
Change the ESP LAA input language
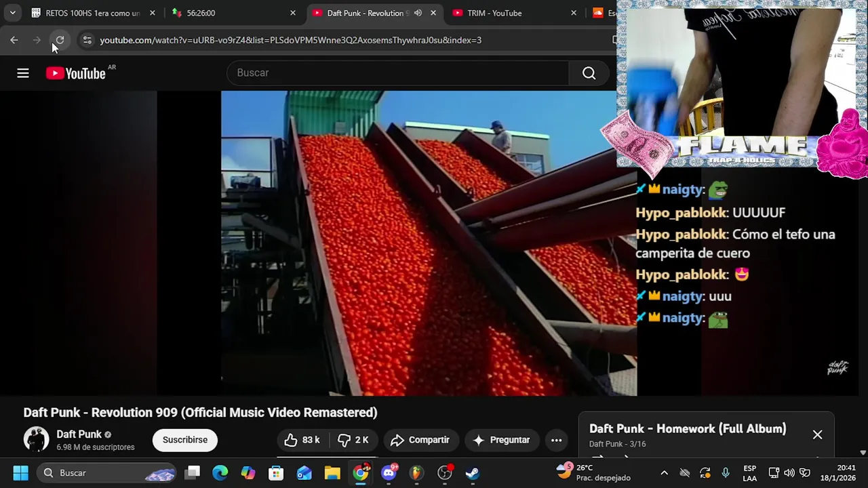pos(749,472)
